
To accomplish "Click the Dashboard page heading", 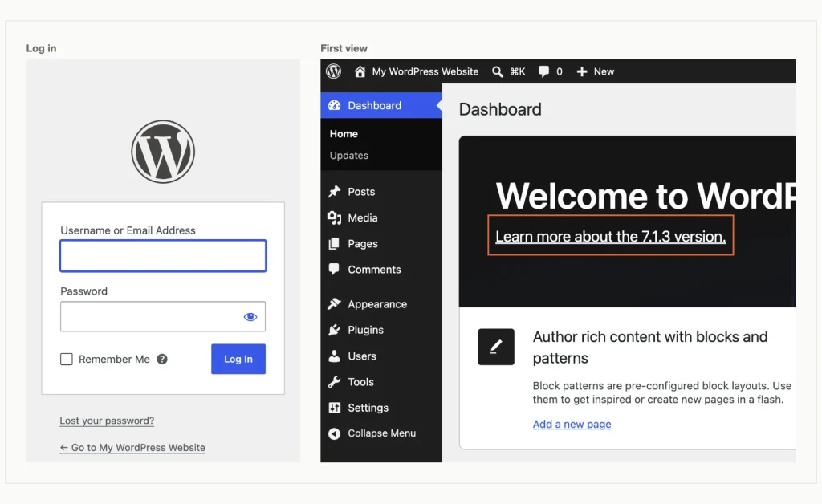I will (500, 109).
